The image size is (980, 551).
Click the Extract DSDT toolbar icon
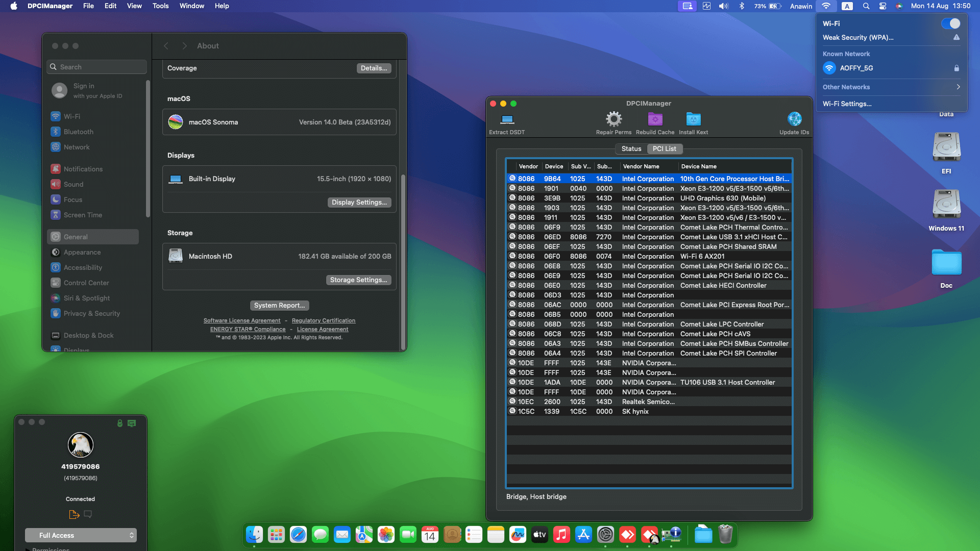tap(507, 120)
